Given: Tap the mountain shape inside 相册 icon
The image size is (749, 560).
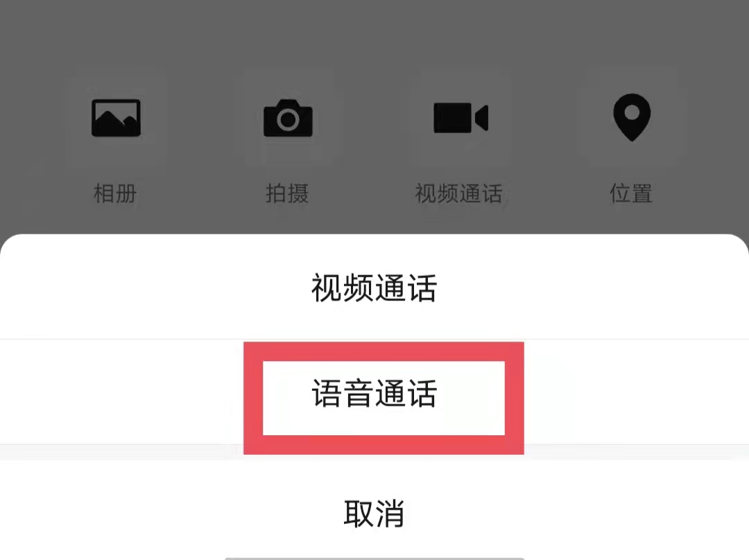Looking at the screenshot, I should (116, 122).
